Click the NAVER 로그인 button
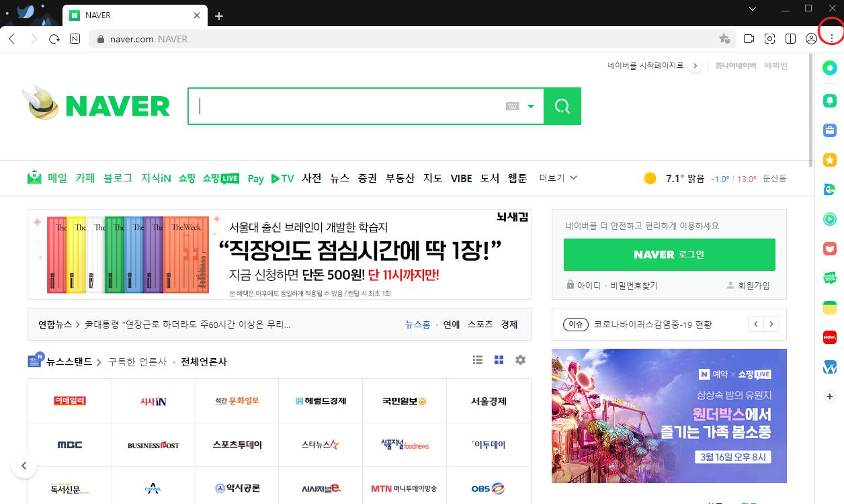Viewport: 844px width, 504px height. pos(669,255)
